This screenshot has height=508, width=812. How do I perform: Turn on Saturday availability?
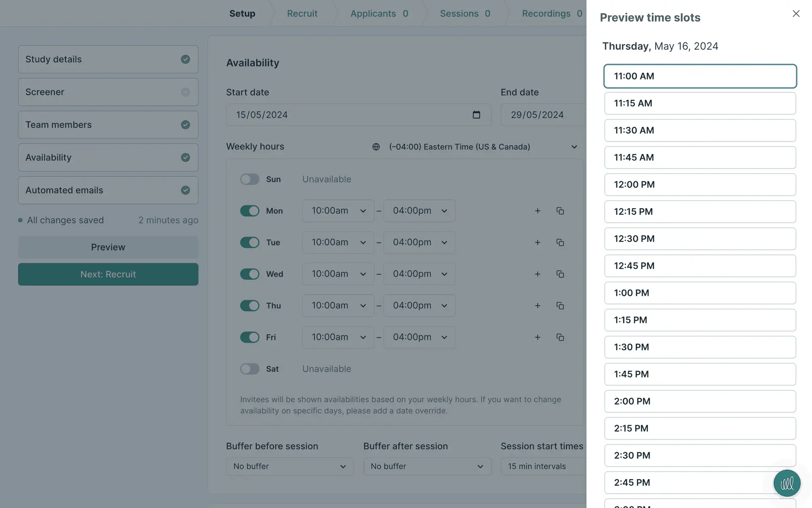(250, 369)
